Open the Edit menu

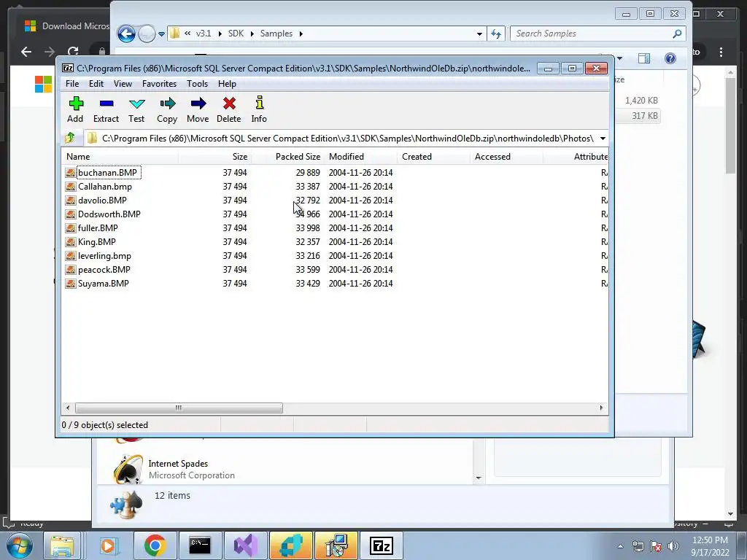[96, 84]
